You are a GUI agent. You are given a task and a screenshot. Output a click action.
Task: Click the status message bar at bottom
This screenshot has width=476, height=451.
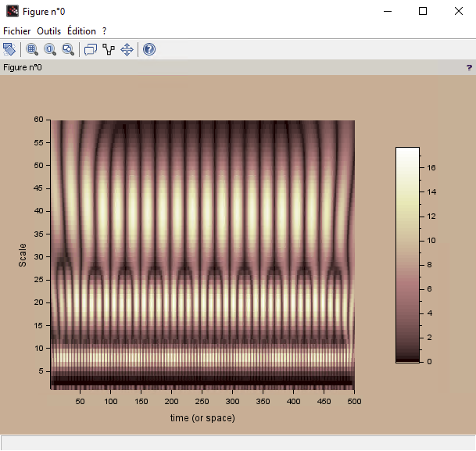pyautogui.click(x=238, y=443)
